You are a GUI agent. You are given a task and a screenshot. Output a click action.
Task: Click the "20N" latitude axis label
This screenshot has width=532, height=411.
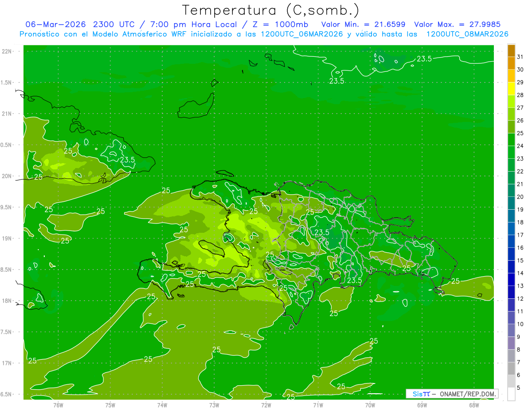click(7, 176)
